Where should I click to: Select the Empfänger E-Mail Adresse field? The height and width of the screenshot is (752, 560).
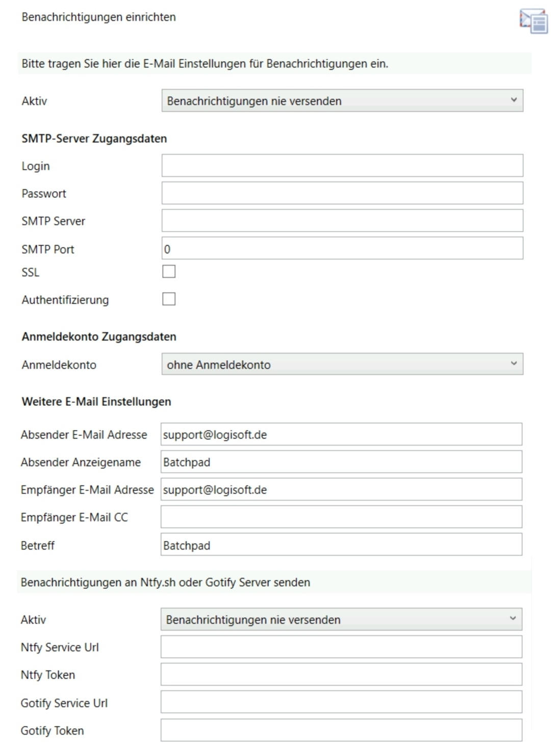click(341, 489)
